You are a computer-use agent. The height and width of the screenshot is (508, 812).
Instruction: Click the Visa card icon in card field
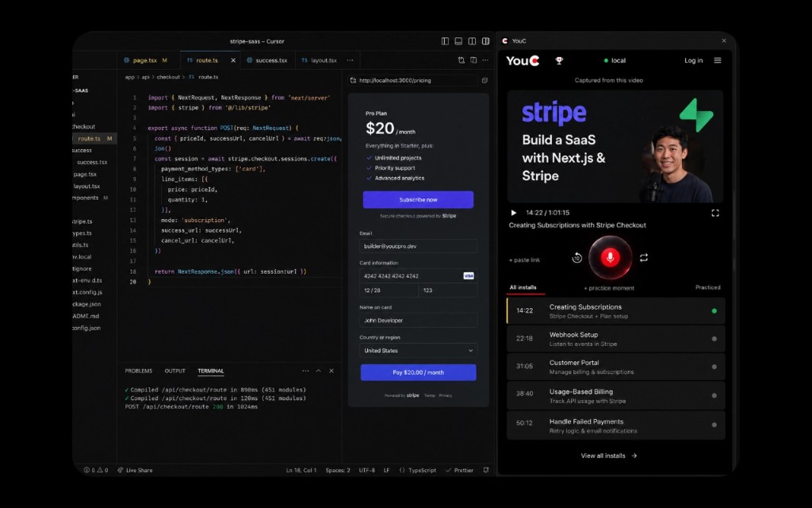[x=469, y=275]
